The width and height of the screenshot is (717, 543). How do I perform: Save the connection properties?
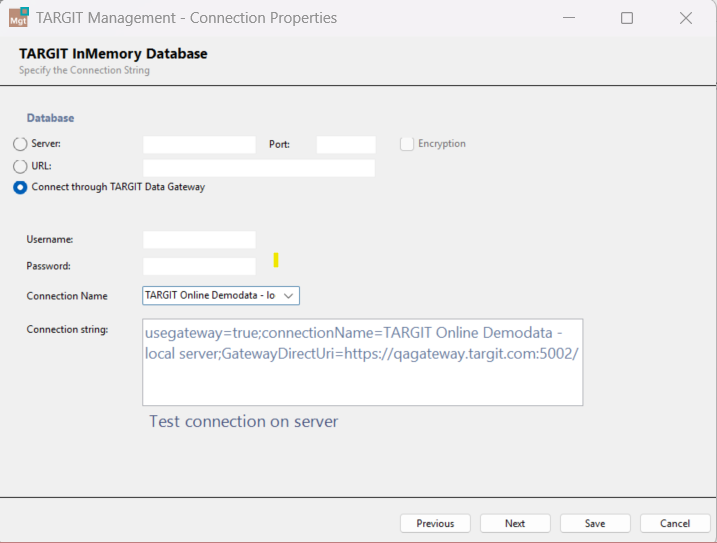point(595,523)
